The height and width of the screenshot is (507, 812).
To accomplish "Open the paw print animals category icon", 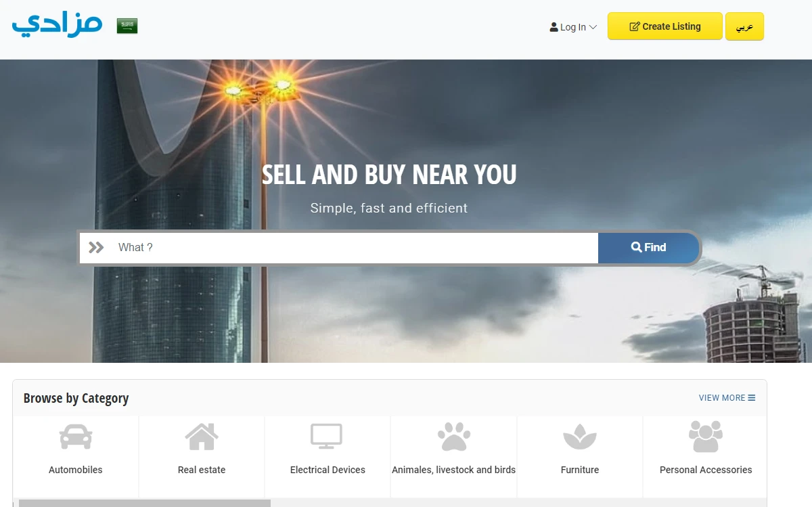I will point(454,437).
